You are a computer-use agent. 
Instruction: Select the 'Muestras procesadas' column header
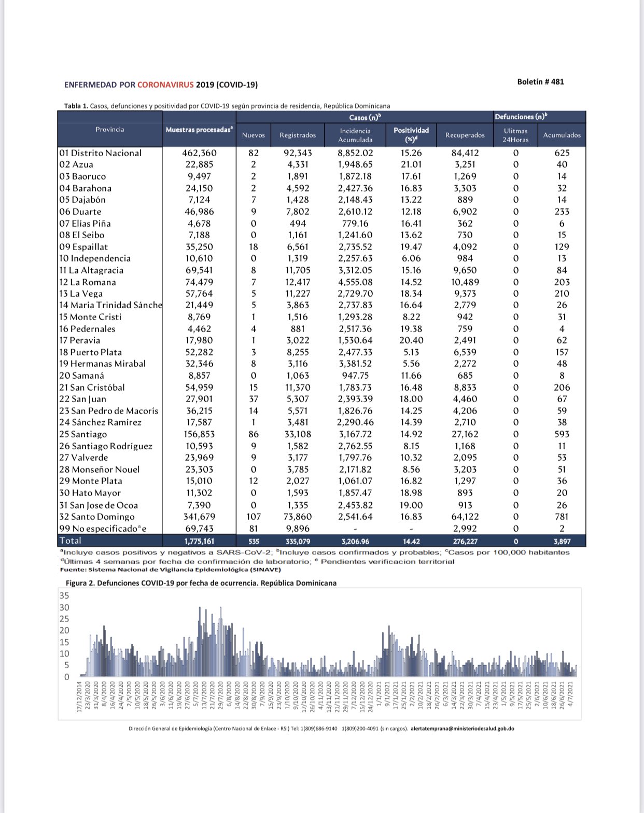(199, 130)
